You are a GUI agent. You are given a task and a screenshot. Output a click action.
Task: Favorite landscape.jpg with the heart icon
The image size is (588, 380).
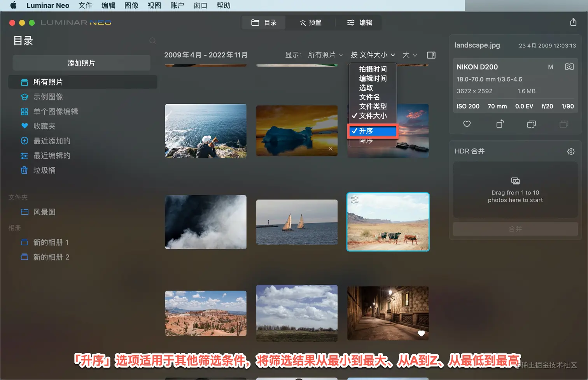[x=467, y=124]
